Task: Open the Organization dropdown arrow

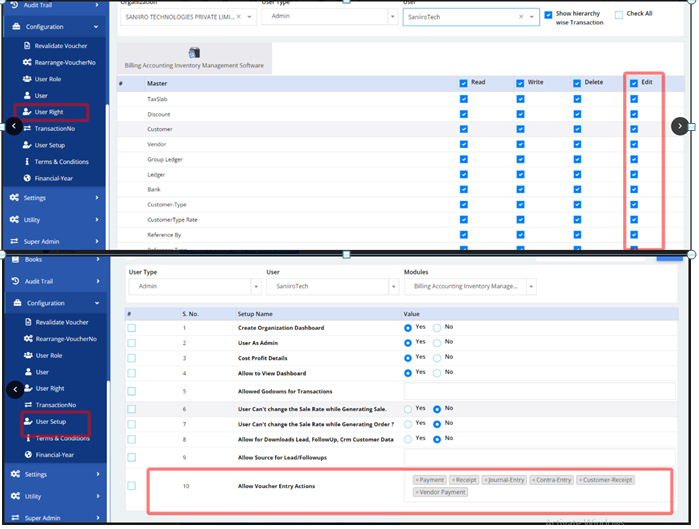Action: pos(250,17)
